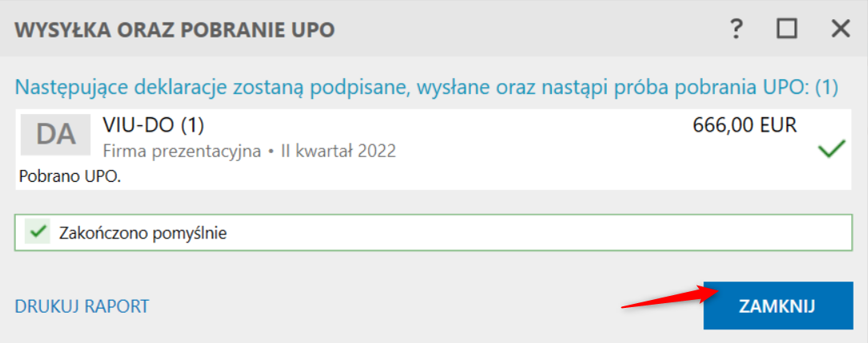This screenshot has height=343, width=868.
Task: Maximize the dialog using the square icon
Action: [787, 28]
